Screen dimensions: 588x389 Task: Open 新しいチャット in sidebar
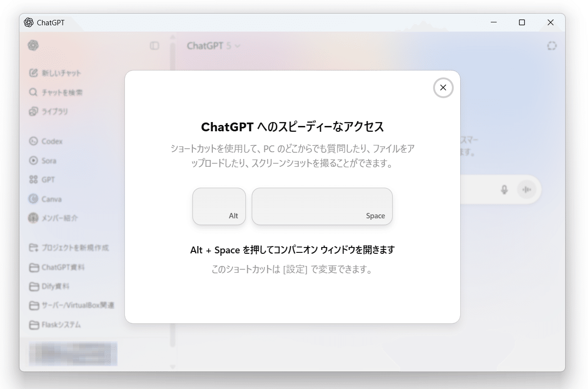[x=55, y=73]
